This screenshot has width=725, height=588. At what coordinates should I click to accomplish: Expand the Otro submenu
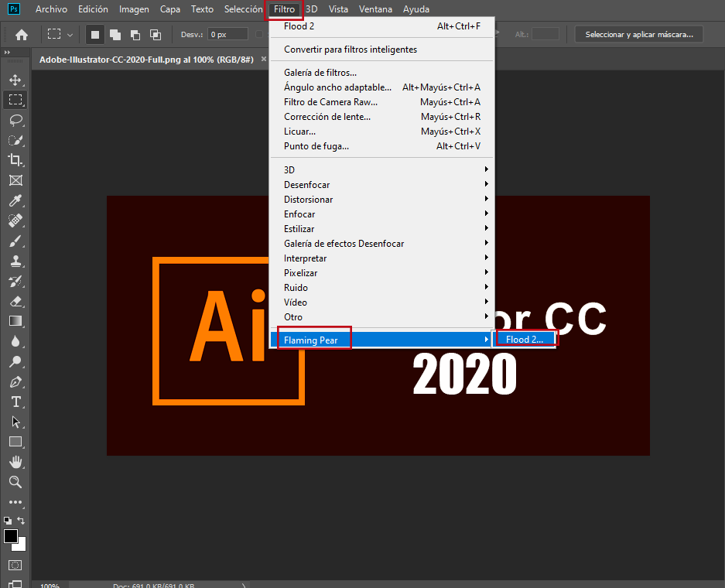(x=381, y=317)
